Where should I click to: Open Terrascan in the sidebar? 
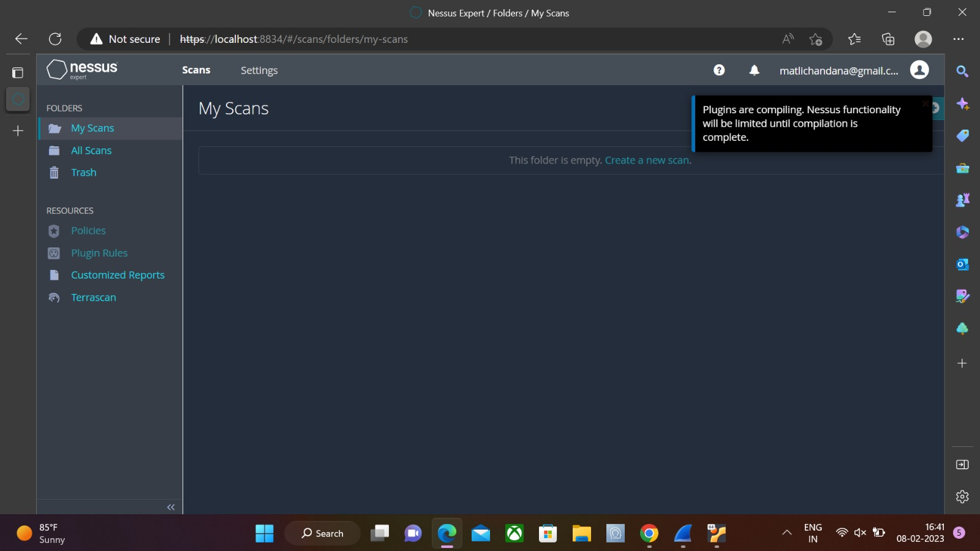[x=93, y=298]
